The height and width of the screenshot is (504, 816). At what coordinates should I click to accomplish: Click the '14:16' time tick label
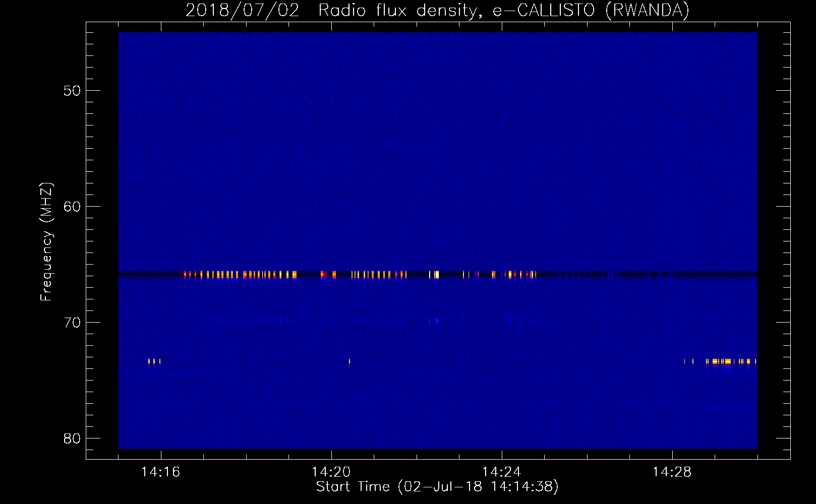pyautogui.click(x=160, y=472)
